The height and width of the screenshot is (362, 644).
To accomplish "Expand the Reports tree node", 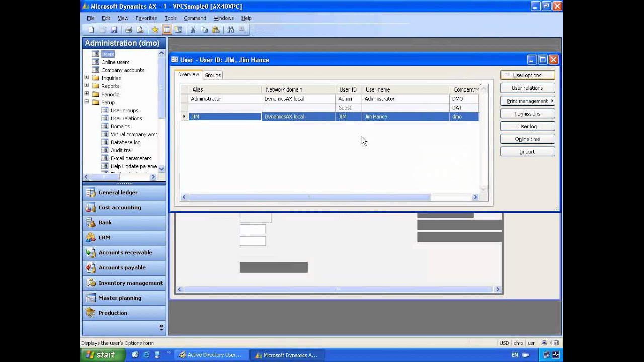I will click(x=86, y=86).
